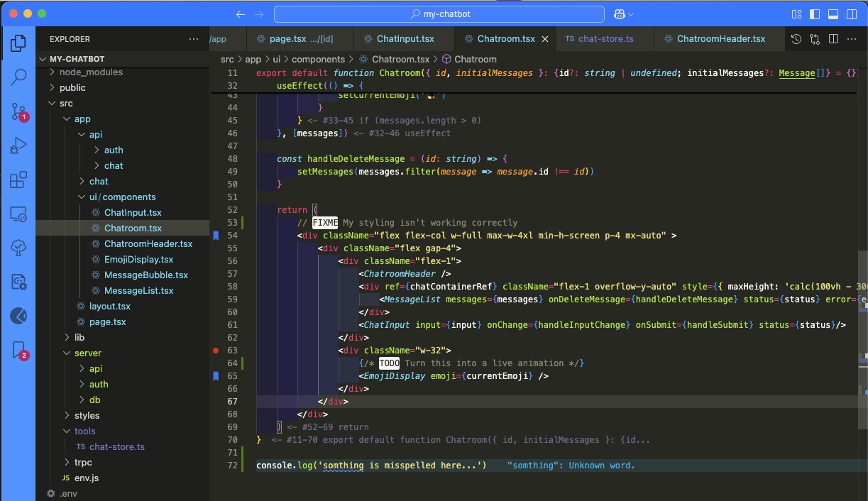Viewport: 868px width, 501px height.
Task: Open MessageBubble.tsx from the explorer
Action: tap(145, 275)
